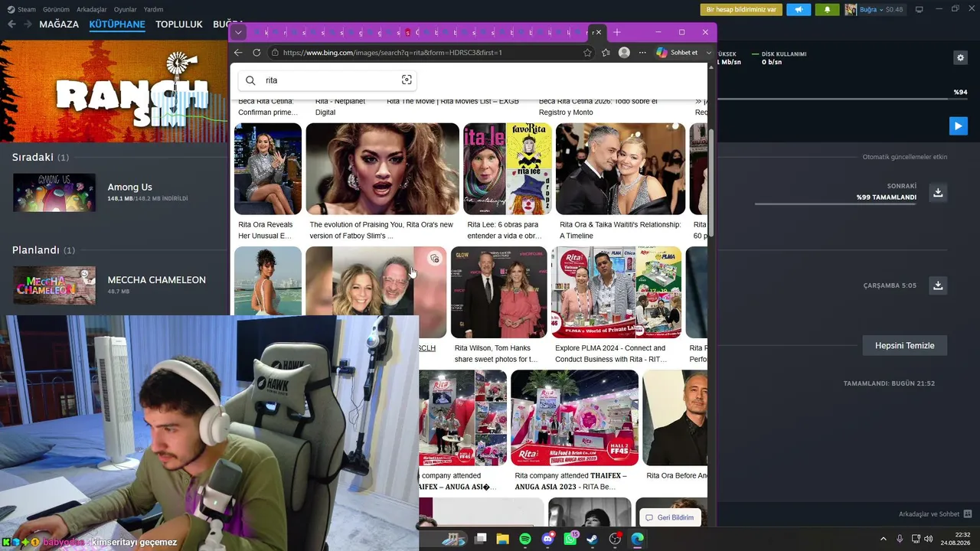The image size is (980, 551).
Task: Open WhatsApp from the taskbar
Action: pyautogui.click(x=570, y=539)
